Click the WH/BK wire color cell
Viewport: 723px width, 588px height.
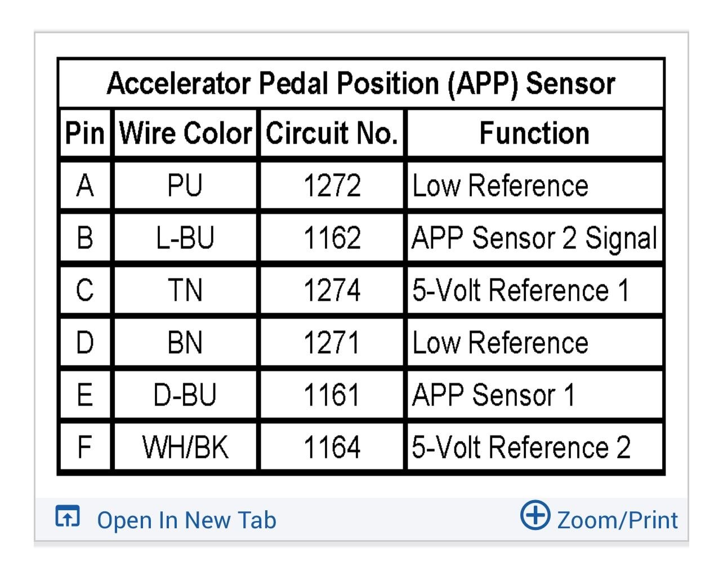click(185, 448)
